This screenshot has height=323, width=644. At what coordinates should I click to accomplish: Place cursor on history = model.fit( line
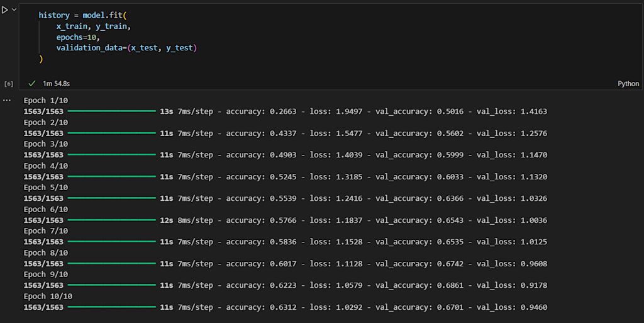pyautogui.click(x=82, y=15)
